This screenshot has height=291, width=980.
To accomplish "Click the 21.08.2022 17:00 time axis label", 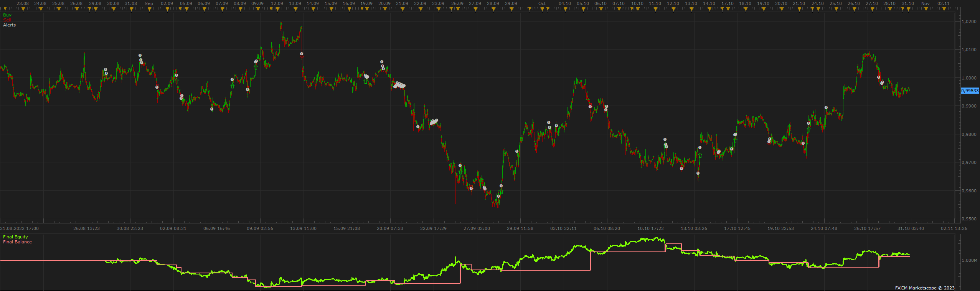I will point(20,228).
